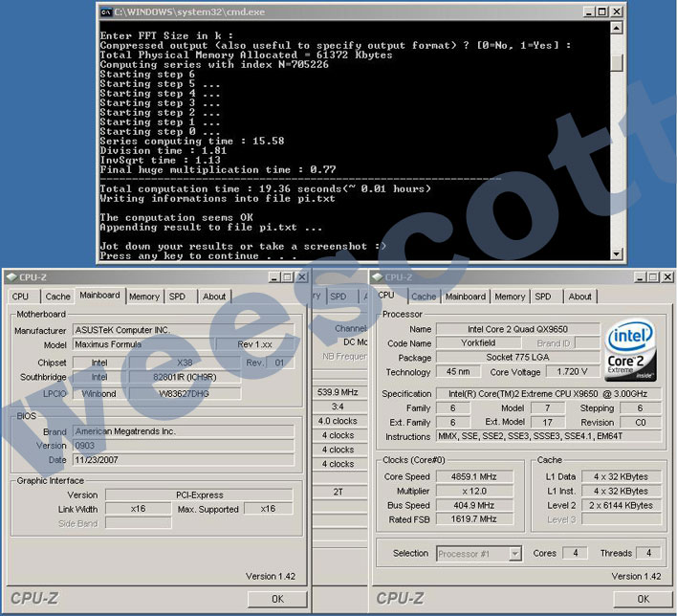Close the right CPU-Z Processor window
Screen dimensions: 677x616
point(667,276)
